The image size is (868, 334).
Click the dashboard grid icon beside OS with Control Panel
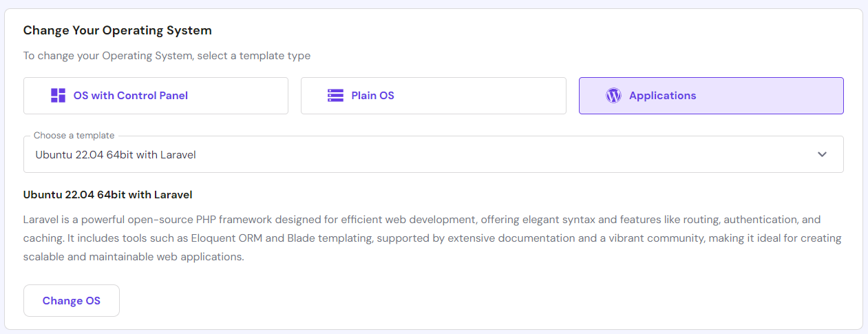tap(59, 96)
